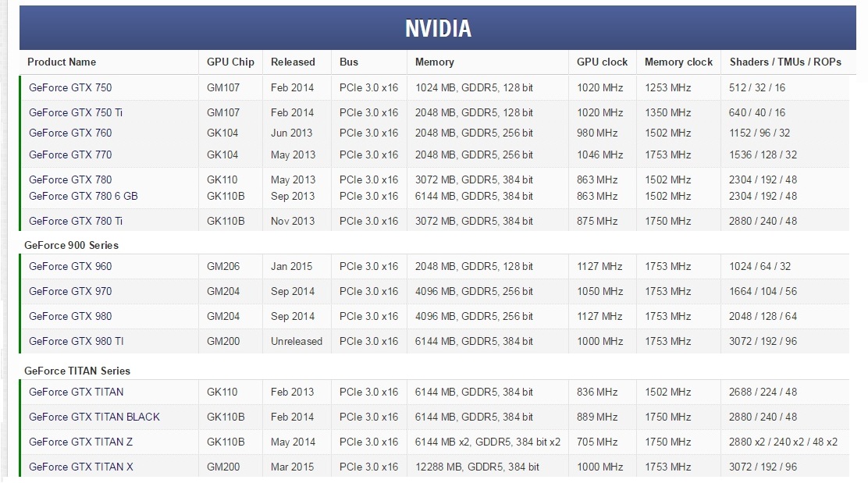The height and width of the screenshot is (483, 868).
Task: Open GeForce GTX 780 6 GB page
Action: pos(83,196)
